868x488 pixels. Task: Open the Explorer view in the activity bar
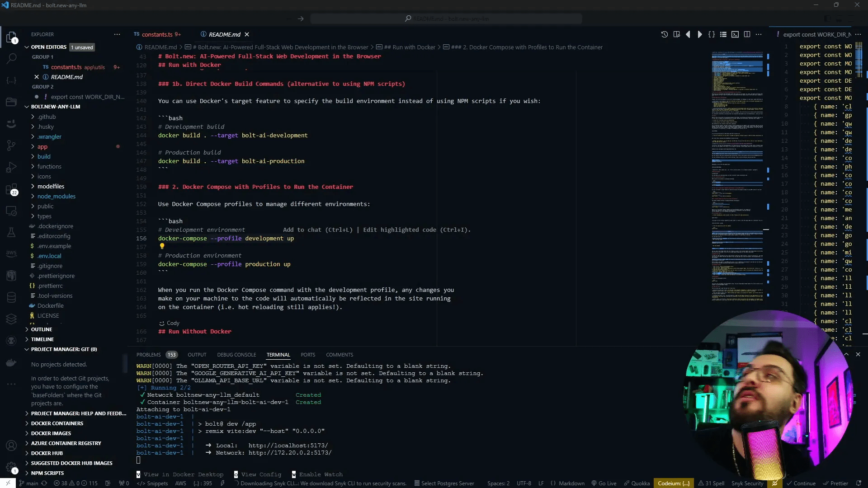(12, 37)
